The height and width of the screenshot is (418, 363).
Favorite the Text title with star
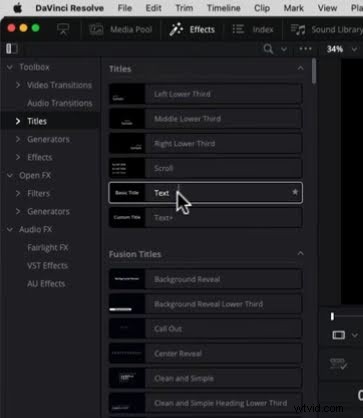coord(295,192)
